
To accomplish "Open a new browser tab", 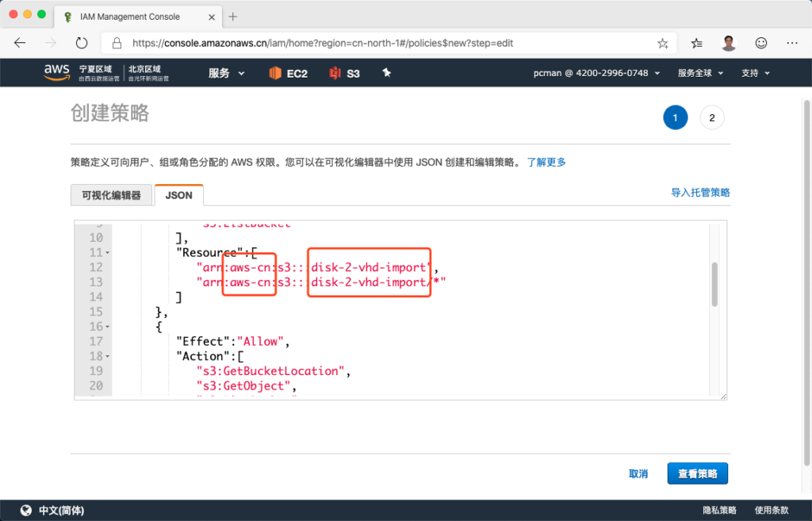I will click(233, 17).
